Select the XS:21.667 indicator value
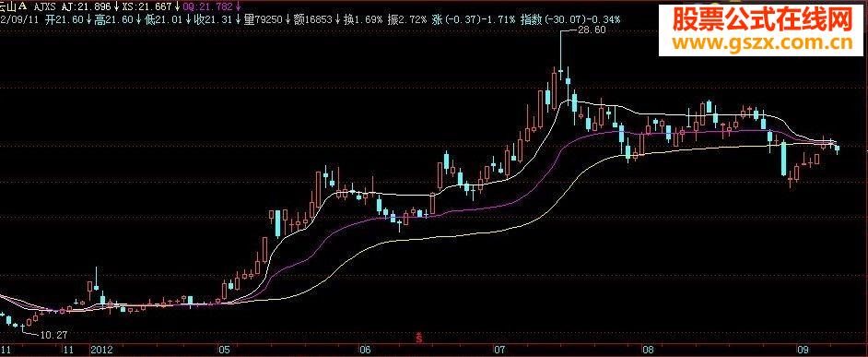The width and height of the screenshot is (868, 357). pyautogui.click(x=147, y=7)
